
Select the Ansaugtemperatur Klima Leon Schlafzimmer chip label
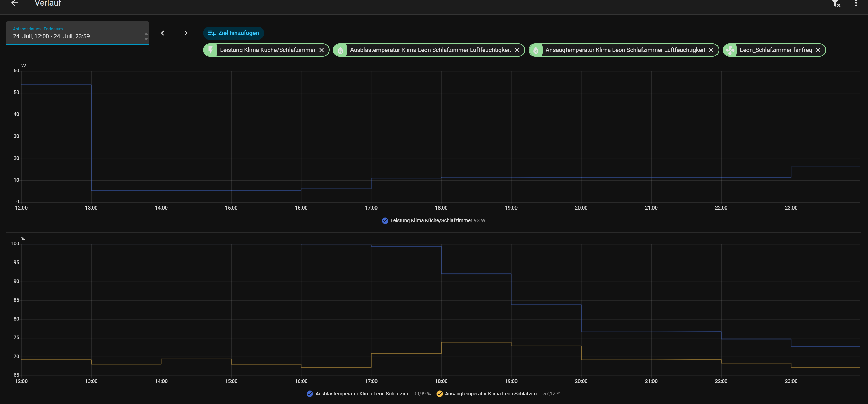tap(625, 50)
